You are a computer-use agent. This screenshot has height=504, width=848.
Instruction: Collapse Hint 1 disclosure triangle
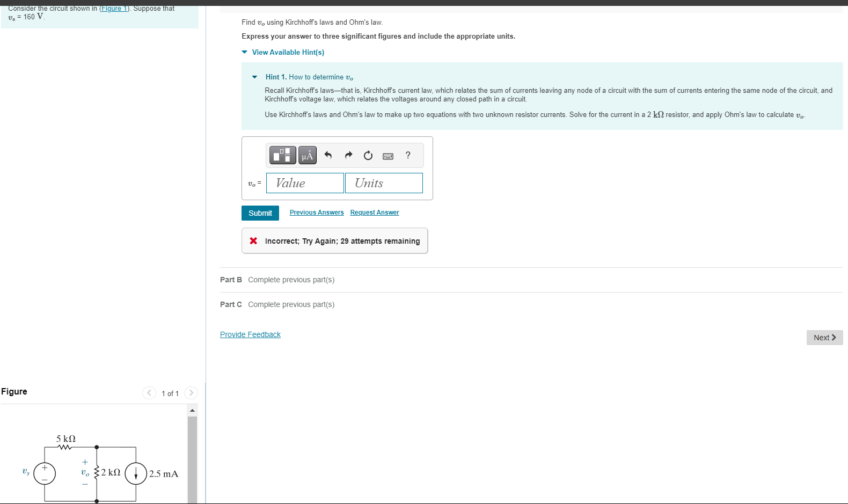(254, 77)
